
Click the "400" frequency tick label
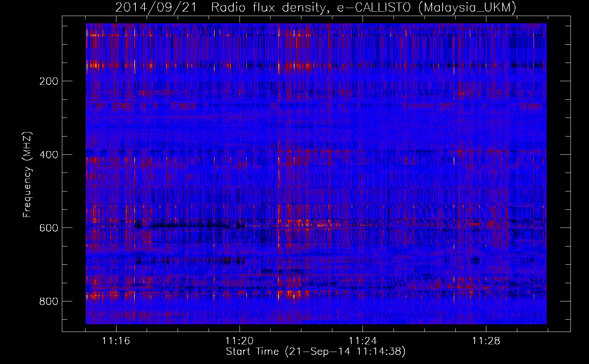tap(48, 155)
